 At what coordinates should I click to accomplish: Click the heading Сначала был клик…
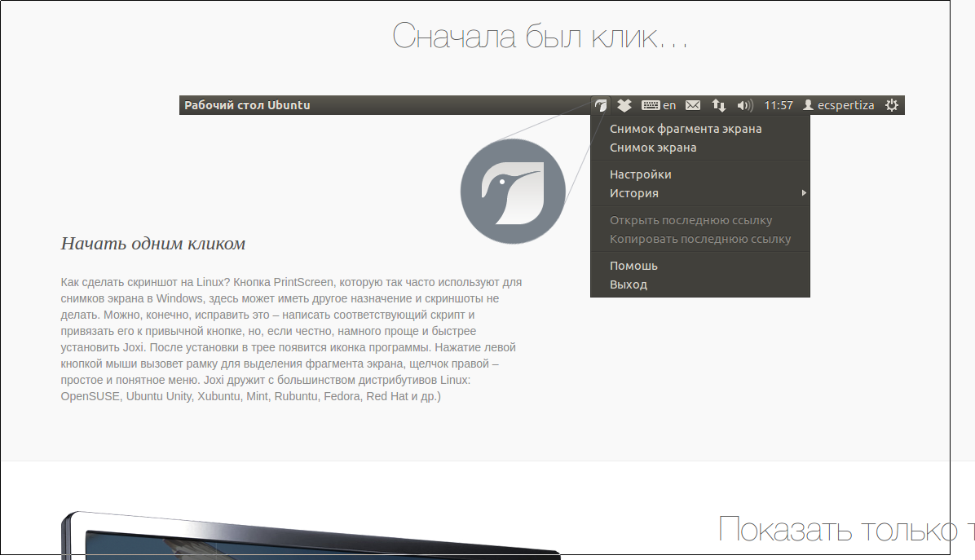click(x=540, y=36)
